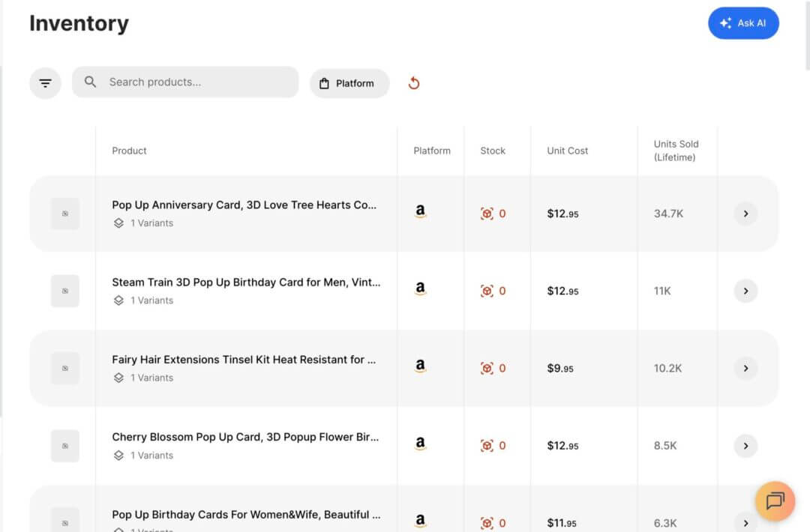Click the Product column header
The height and width of the screenshot is (532, 810).
coord(129,151)
